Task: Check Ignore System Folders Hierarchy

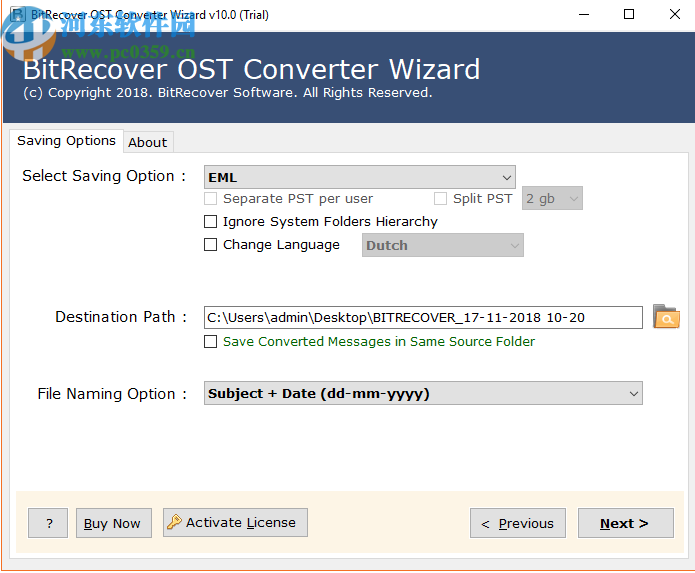Action: click(x=211, y=221)
